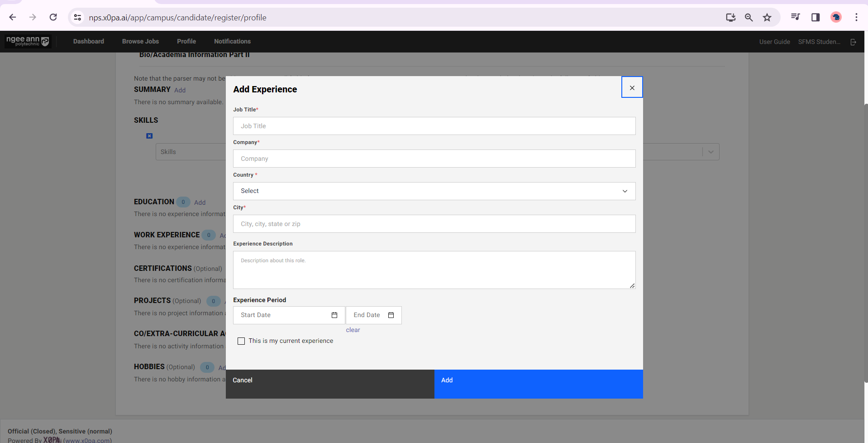Open the browser side panel icon

point(816,18)
